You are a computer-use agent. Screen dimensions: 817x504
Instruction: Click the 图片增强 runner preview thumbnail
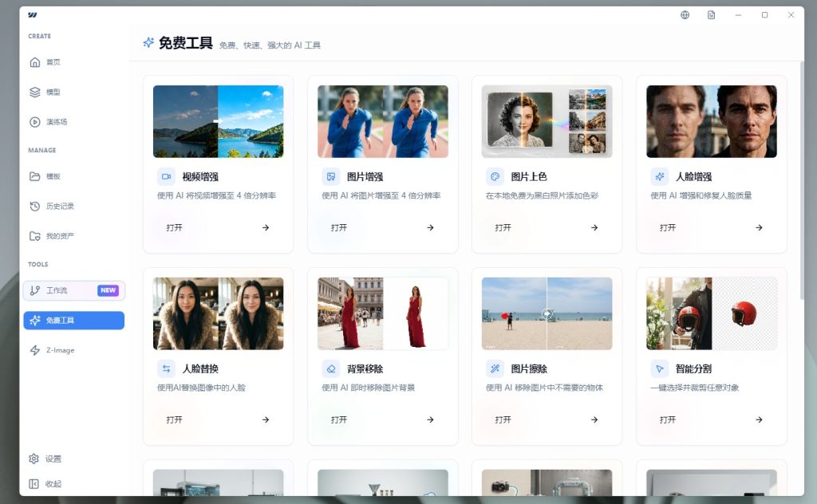pyautogui.click(x=383, y=121)
